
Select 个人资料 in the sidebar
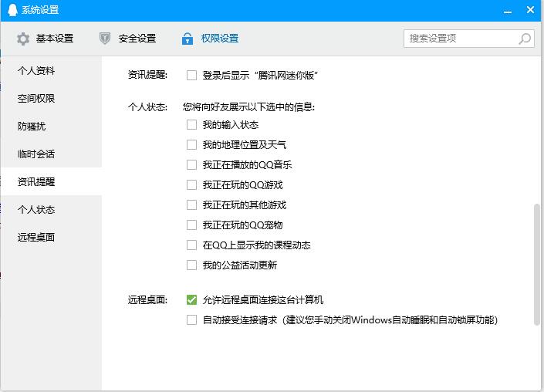coord(36,71)
